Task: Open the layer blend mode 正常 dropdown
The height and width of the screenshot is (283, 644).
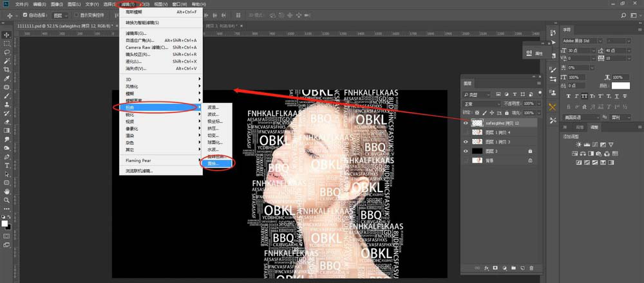Action: 482,103
